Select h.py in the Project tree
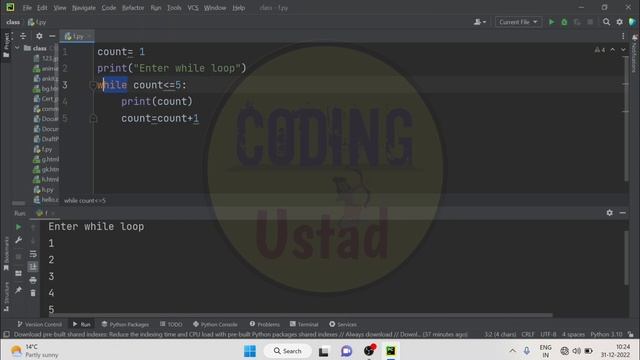 click(x=44, y=190)
